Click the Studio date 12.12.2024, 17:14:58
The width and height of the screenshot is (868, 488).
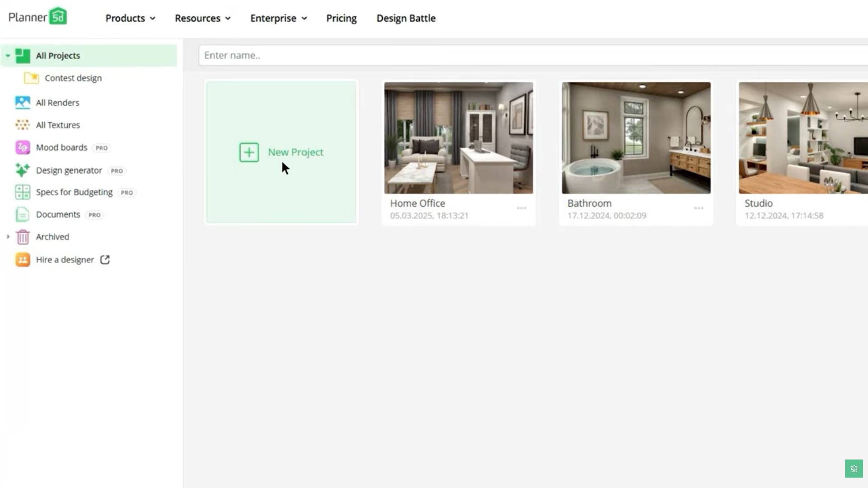pos(784,216)
